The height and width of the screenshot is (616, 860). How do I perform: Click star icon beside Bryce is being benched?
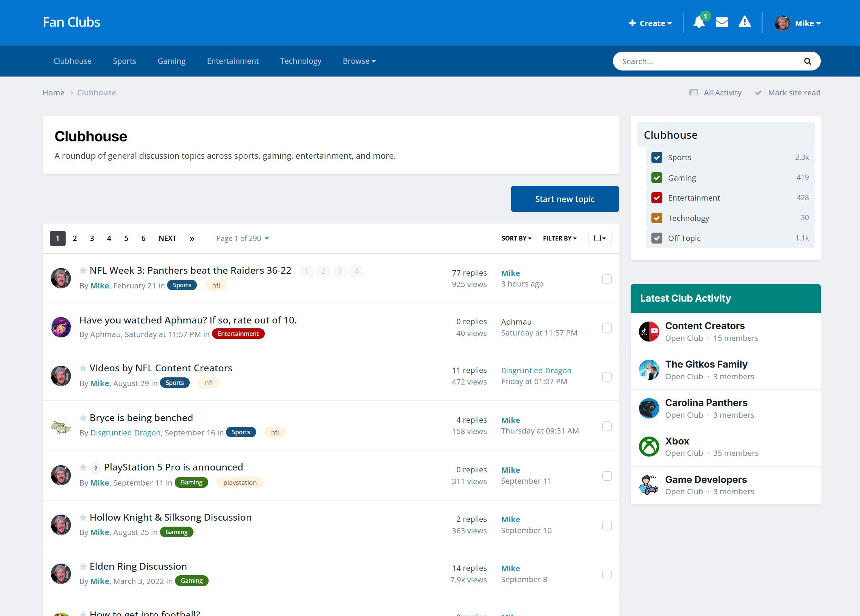pyautogui.click(x=83, y=418)
